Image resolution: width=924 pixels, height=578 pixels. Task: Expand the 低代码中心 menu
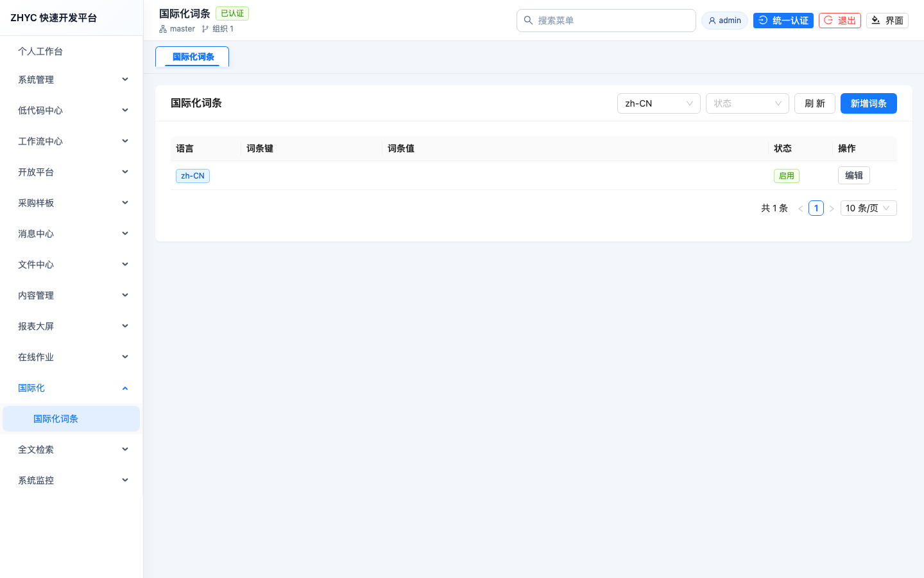click(71, 110)
